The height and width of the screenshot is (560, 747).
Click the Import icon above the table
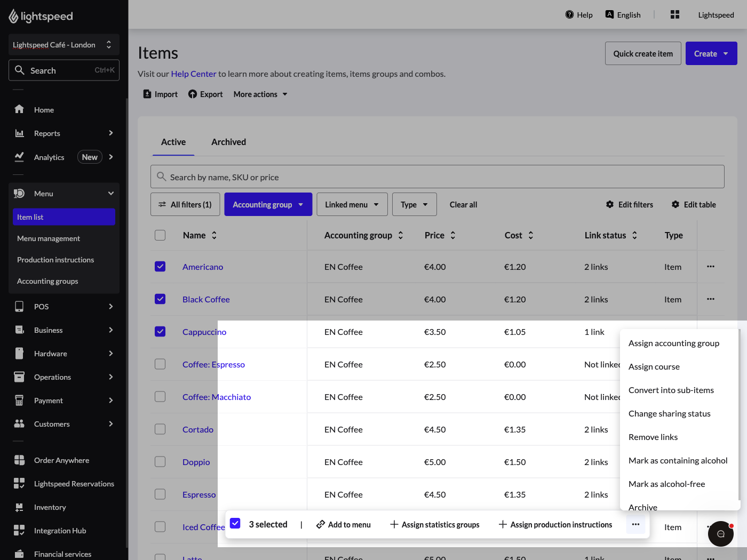(147, 93)
